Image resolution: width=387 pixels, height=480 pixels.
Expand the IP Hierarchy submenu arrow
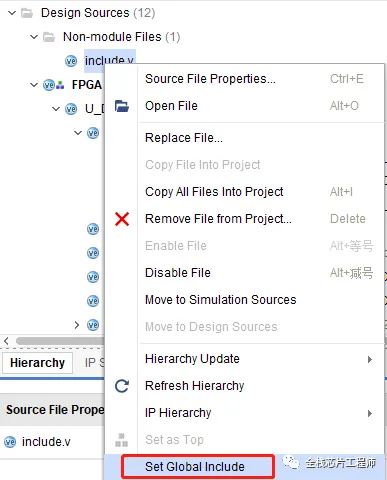(369, 413)
